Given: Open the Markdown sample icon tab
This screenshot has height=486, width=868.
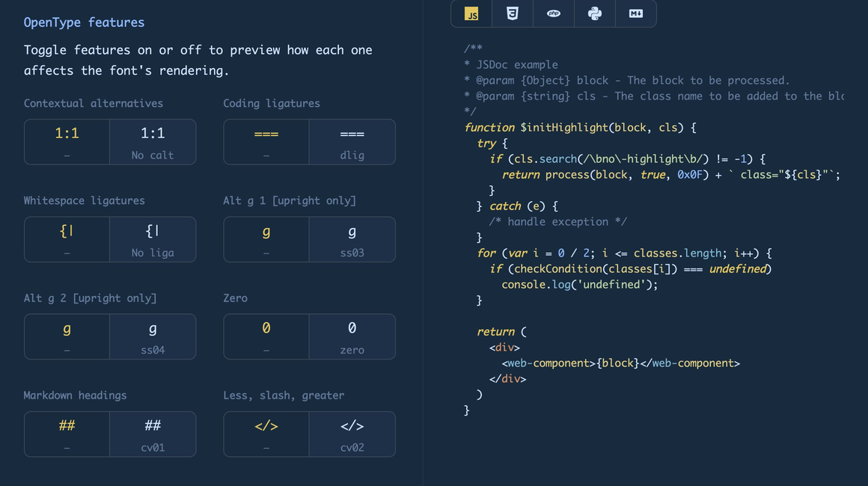Looking at the screenshot, I should point(636,13).
